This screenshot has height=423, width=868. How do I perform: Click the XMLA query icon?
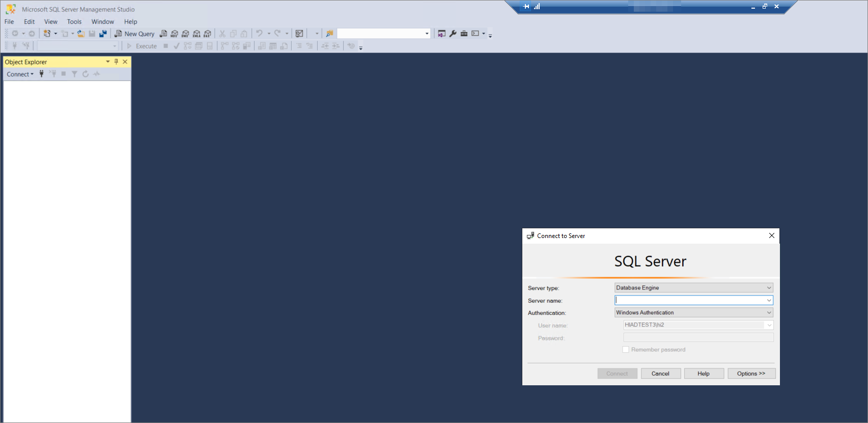coord(197,34)
